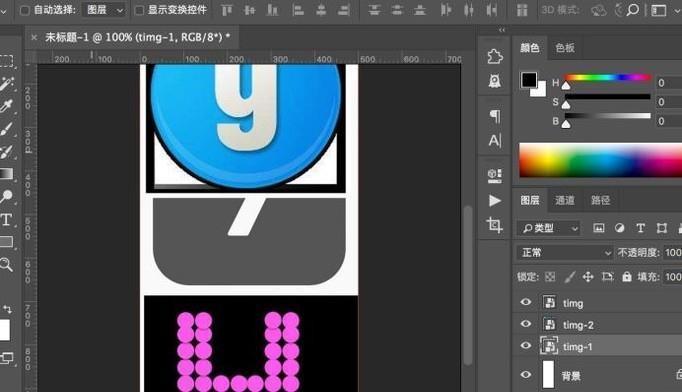Select the timg layer name

click(x=573, y=303)
